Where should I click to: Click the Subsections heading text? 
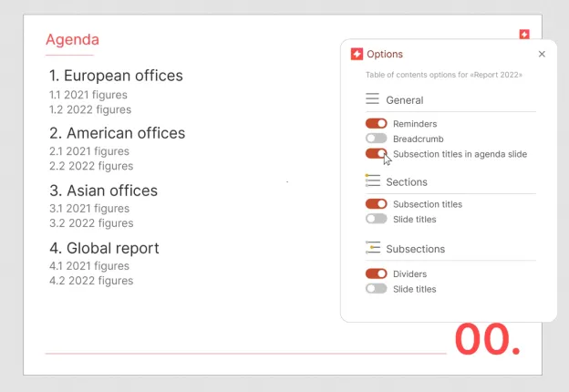click(x=416, y=249)
